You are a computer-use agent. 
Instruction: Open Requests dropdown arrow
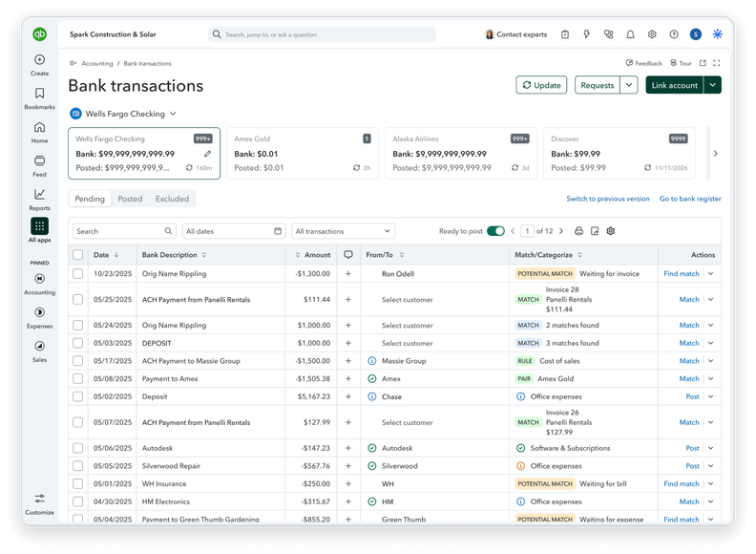click(x=629, y=85)
